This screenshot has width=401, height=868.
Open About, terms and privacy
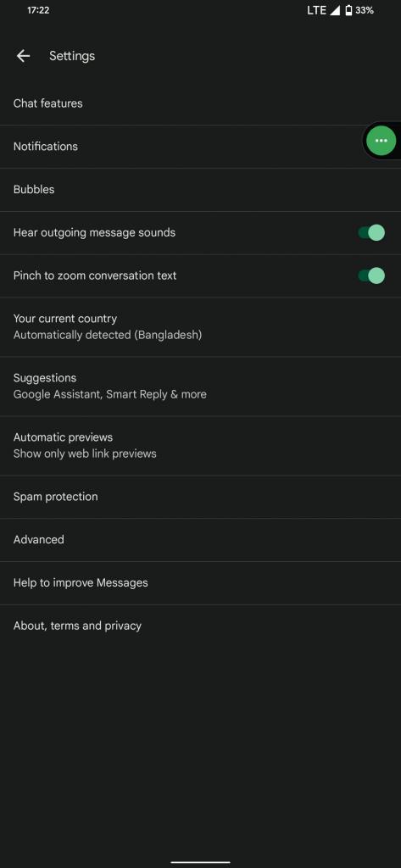(x=200, y=626)
